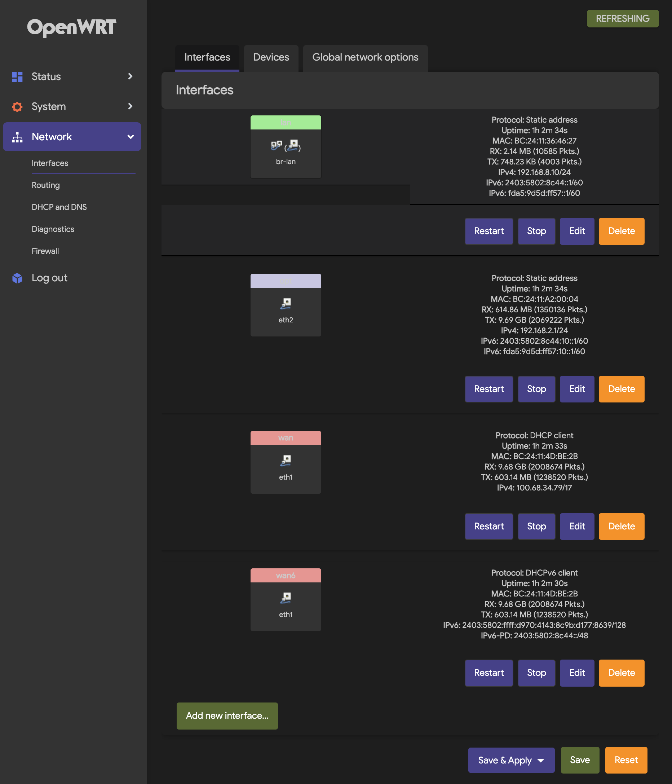Click the Network topology icon in sidebar
This screenshot has height=784, width=672.
pos(17,137)
